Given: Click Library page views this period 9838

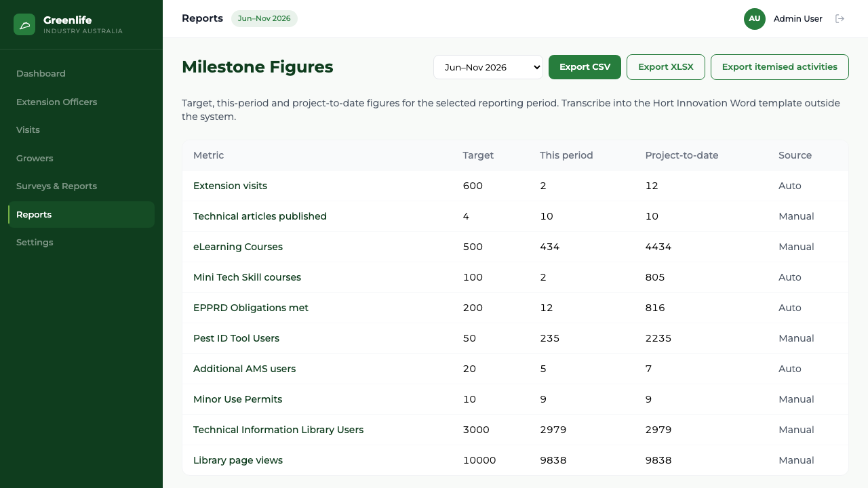Looking at the screenshot, I should 553,460.
